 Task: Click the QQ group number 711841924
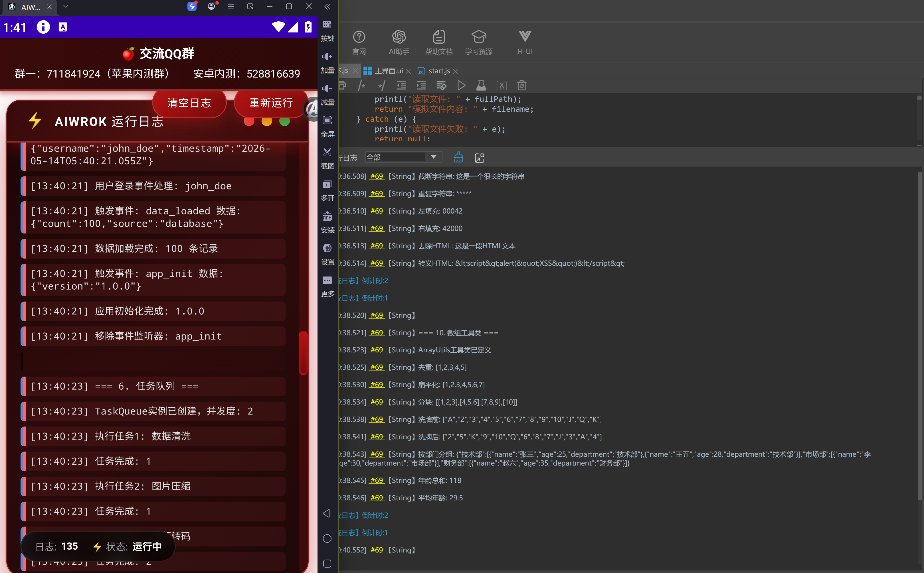point(74,74)
